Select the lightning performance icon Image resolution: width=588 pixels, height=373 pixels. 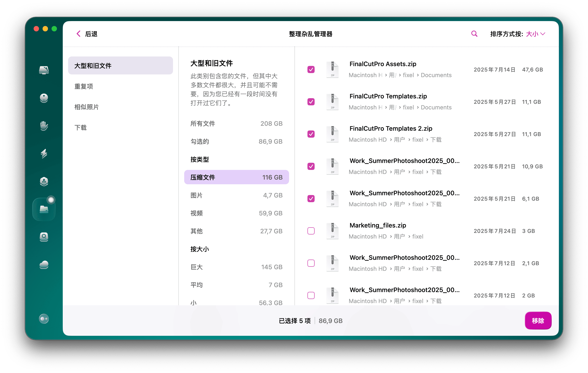pos(44,154)
